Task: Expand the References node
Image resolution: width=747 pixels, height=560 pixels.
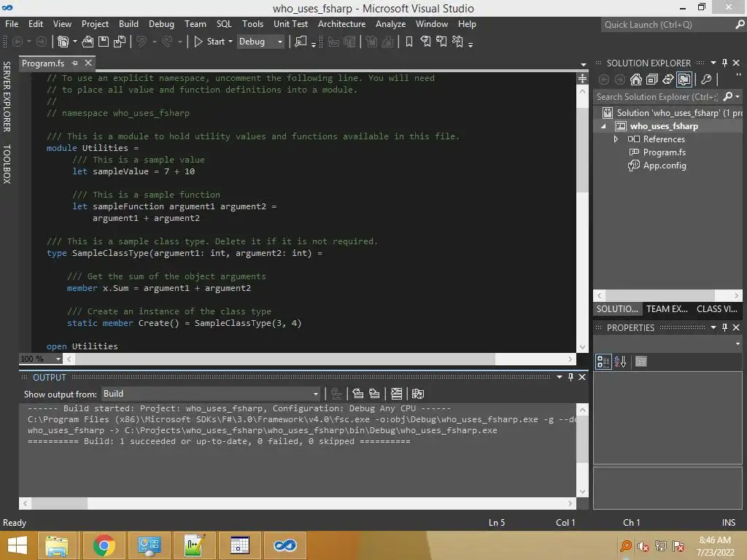Action: click(616, 139)
